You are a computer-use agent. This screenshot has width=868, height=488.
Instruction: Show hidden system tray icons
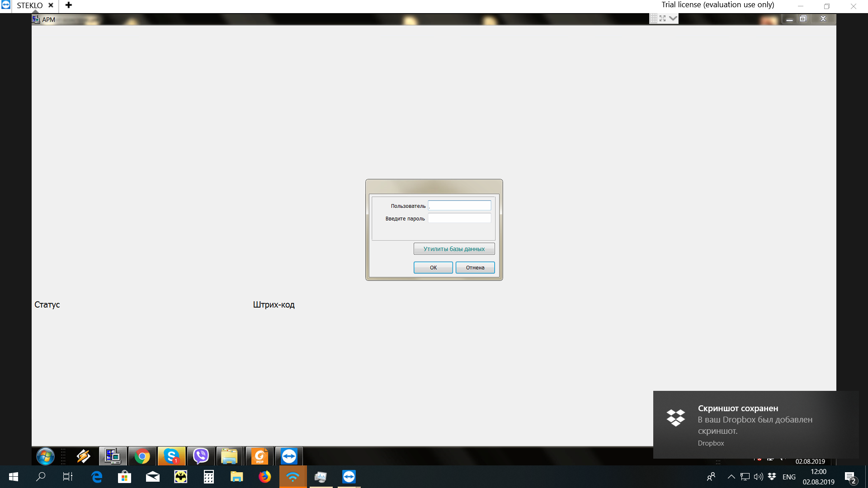point(731,477)
